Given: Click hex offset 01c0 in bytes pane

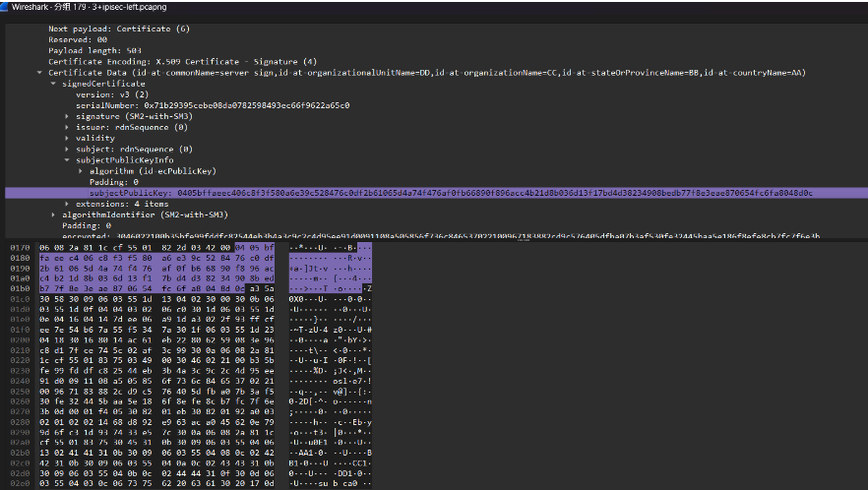Looking at the screenshot, I should [x=21, y=299].
